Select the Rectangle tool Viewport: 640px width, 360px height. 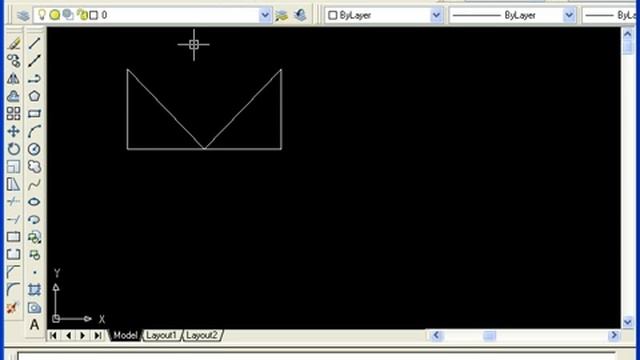(34, 113)
